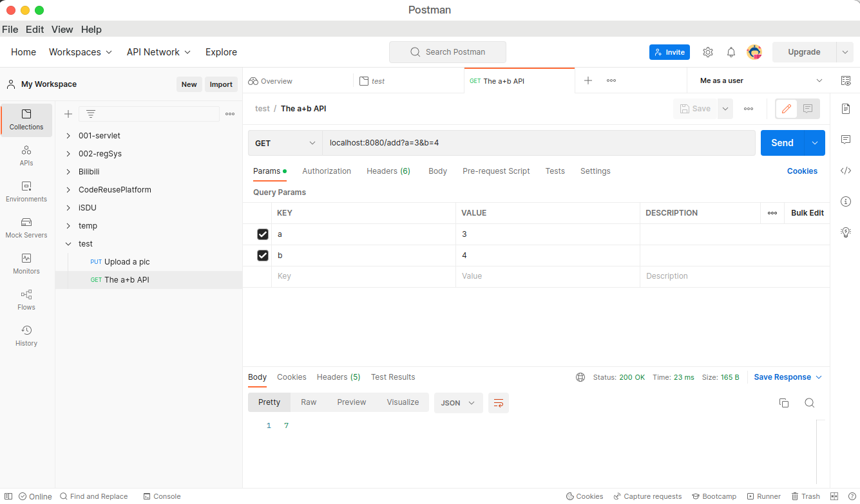Create new collection with plus icon
The width and height of the screenshot is (860, 504).
[68, 114]
